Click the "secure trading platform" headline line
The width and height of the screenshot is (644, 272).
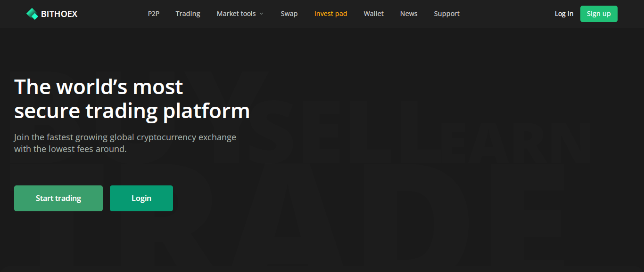tap(132, 111)
